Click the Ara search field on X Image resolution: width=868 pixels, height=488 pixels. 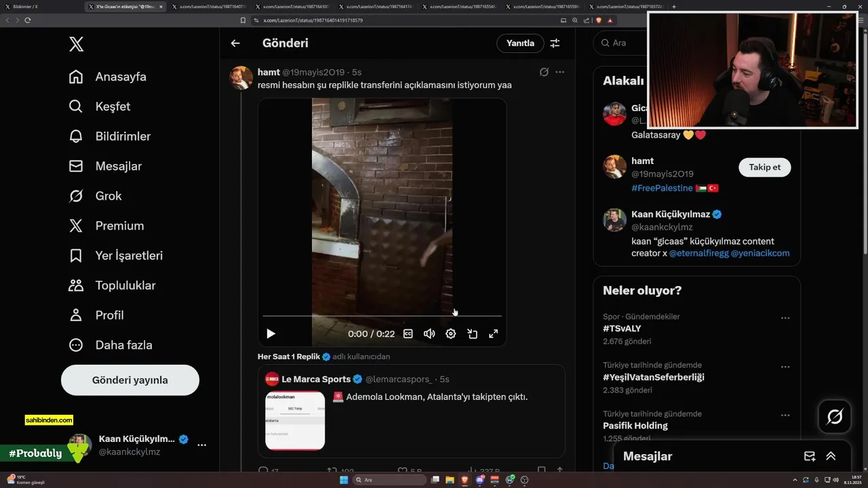coord(619,43)
